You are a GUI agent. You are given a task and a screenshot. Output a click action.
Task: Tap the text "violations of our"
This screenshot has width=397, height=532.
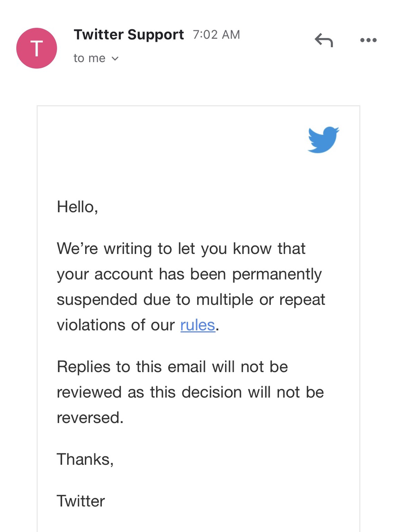click(116, 325)
